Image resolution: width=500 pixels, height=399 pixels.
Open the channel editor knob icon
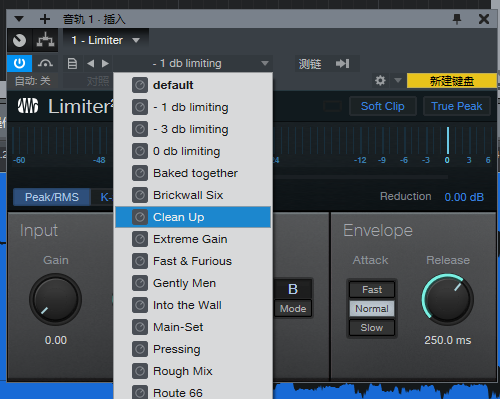tap(19, 40)
